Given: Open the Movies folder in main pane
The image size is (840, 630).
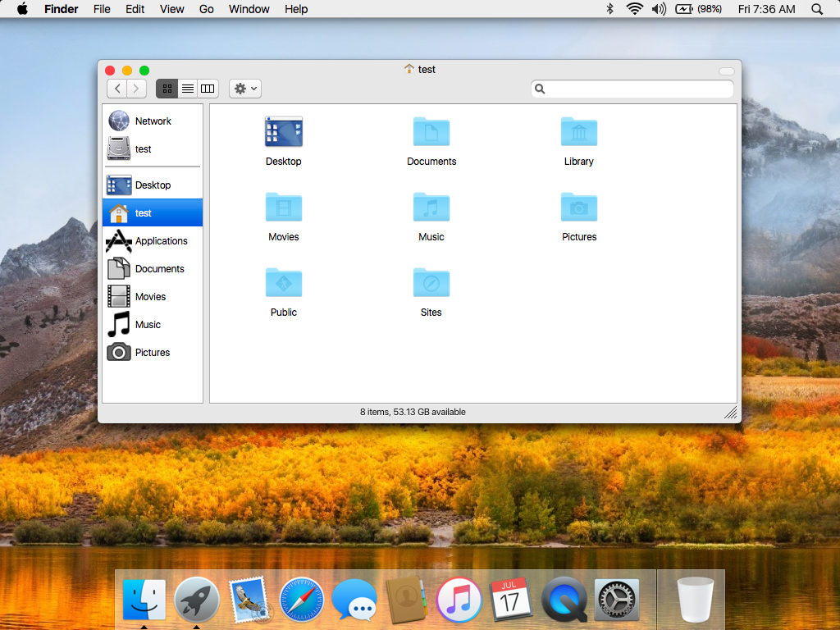Looking at the screenshot, I should click(x=284, y=208).
